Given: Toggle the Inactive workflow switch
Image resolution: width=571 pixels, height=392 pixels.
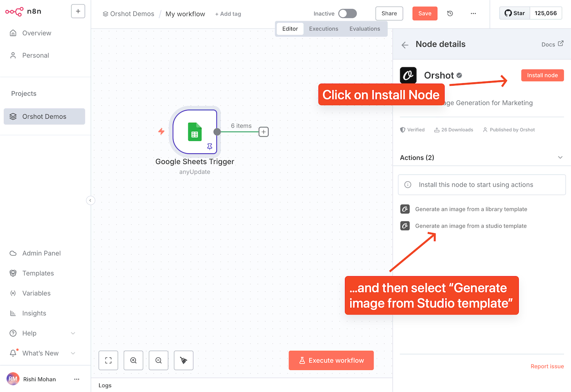Looking at the screenshot, I should (347, 13).
